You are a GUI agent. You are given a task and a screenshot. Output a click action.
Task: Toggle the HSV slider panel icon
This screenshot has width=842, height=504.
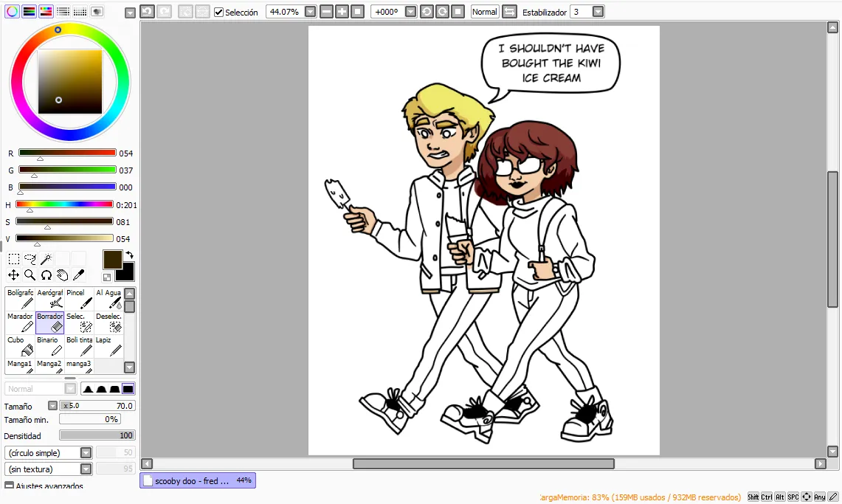point(46,11)
